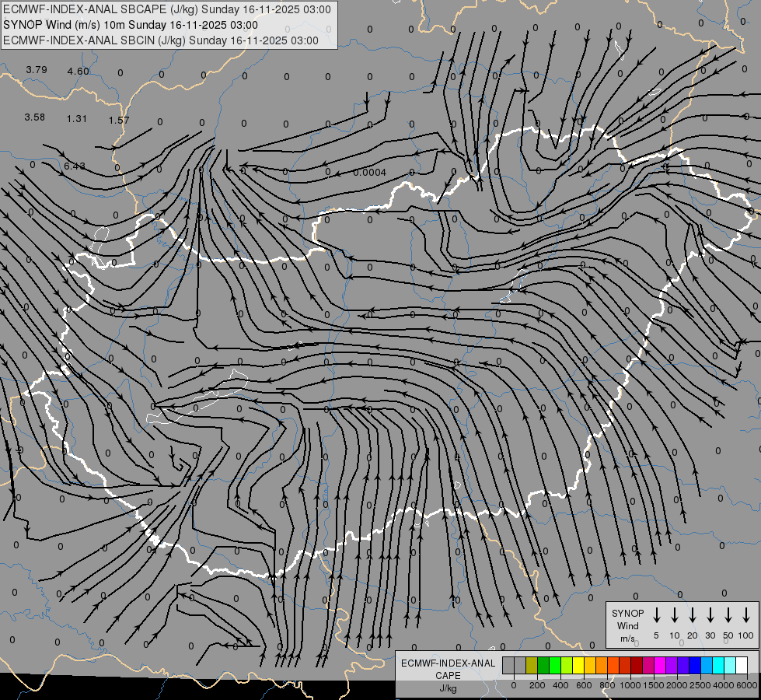
Task: Click the 2500 tick label on CAPE scale
Action: 700,685
